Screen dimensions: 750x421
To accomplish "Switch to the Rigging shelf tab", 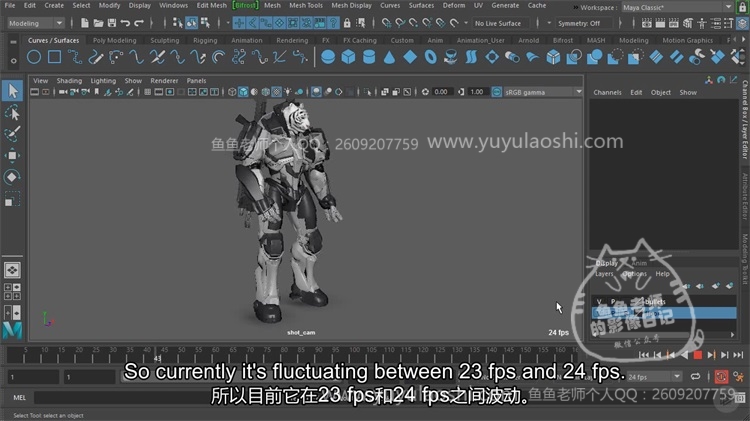I will tap(205, 40).
